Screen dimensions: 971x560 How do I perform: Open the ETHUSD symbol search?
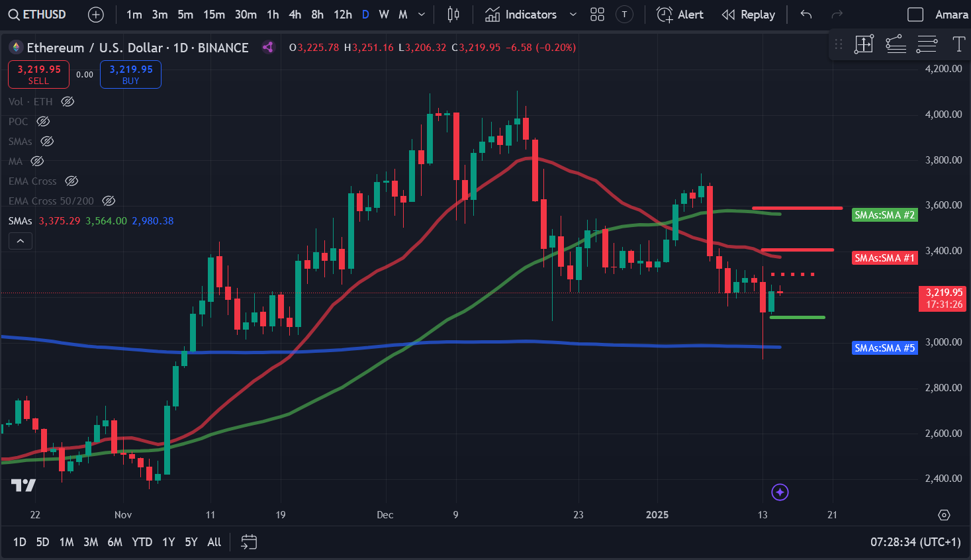(38, 15)
